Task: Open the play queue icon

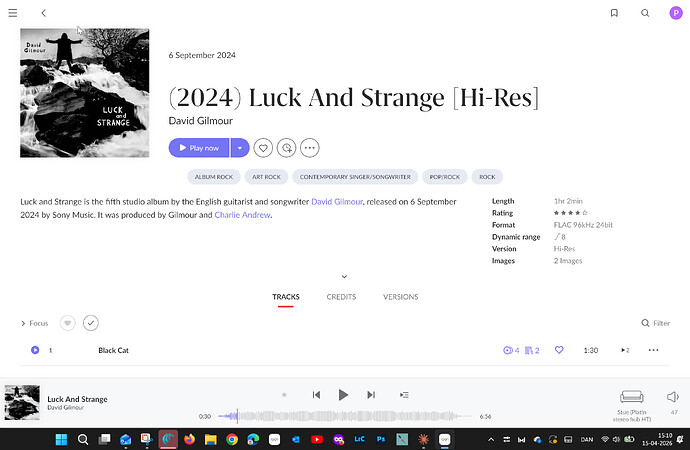Action: (404, 395)
